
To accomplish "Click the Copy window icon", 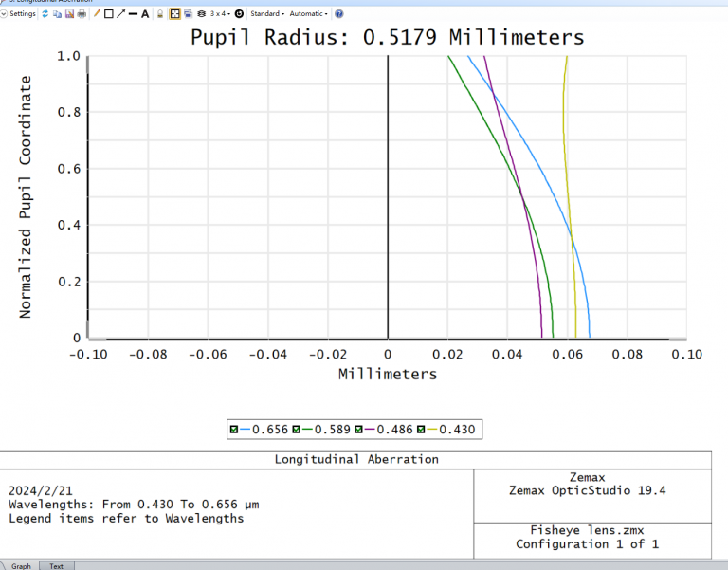I will point(57,14).
